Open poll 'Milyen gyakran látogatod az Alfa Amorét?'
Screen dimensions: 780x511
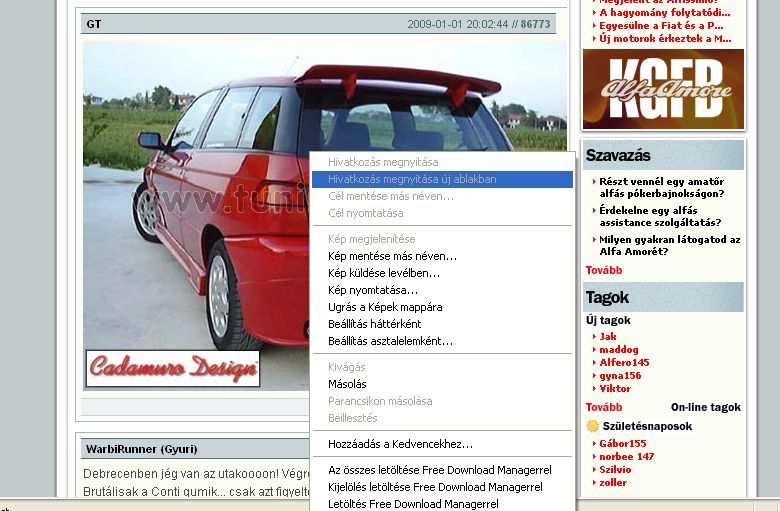[670, 245]
